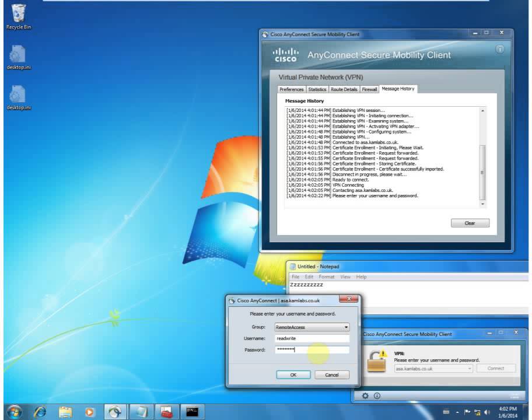
Task: Open Windows Explorer from the taskbar
Action: [x=65, y=412]
